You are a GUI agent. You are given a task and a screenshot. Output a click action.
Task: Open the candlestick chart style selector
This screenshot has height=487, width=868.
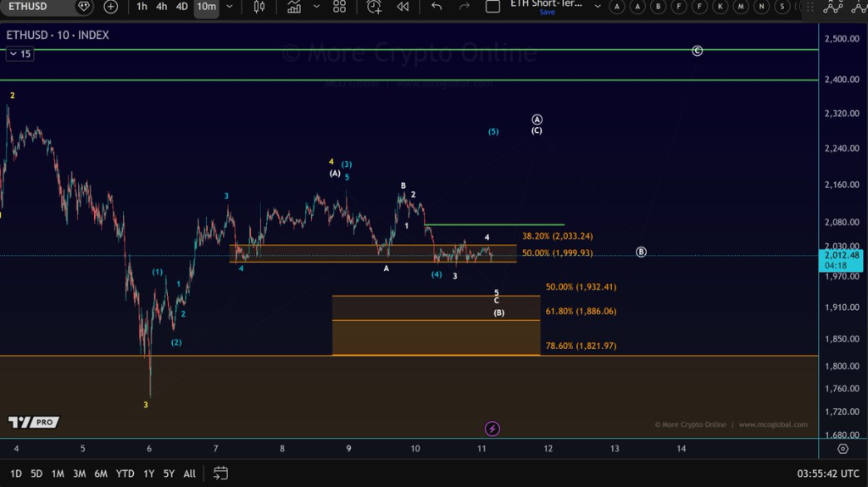259,7
